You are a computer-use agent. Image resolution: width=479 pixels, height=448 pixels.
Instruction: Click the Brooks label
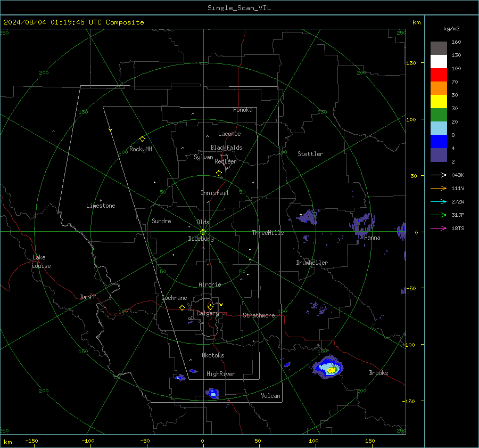tap(378, 373)
